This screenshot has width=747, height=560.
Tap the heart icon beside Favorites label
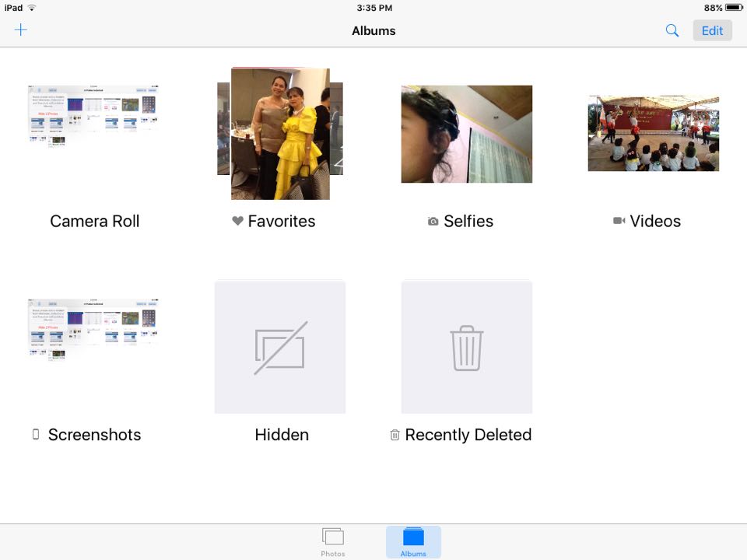[237, 221]
